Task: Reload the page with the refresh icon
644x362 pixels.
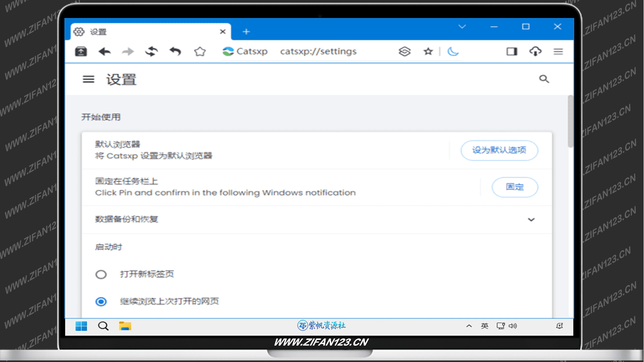Action: click(x=151, y=51)
